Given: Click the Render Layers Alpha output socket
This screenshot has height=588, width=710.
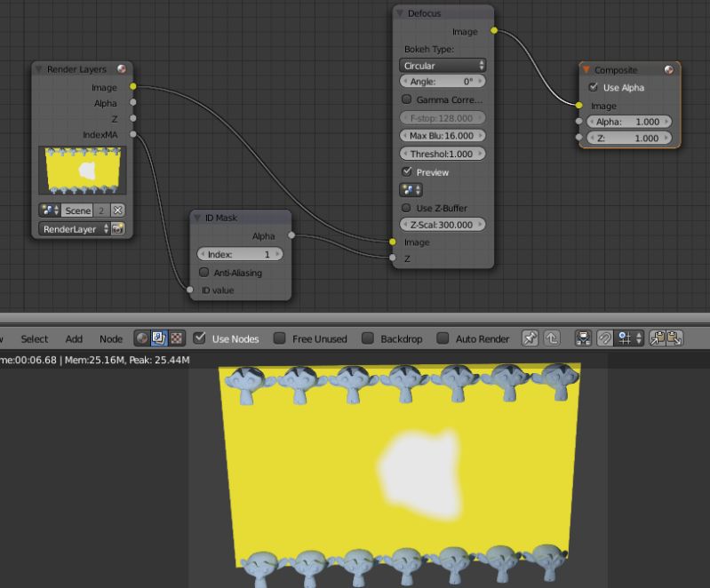Looking at the screenshot, I should [x=132, y=102].
